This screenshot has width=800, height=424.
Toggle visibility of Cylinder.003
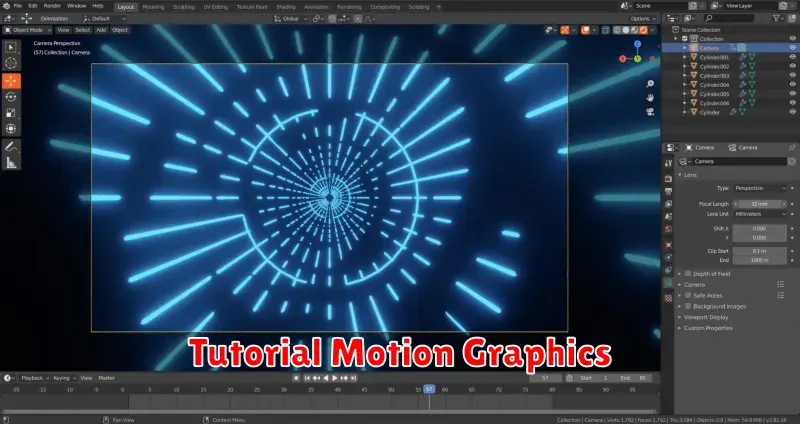point(792,76)
